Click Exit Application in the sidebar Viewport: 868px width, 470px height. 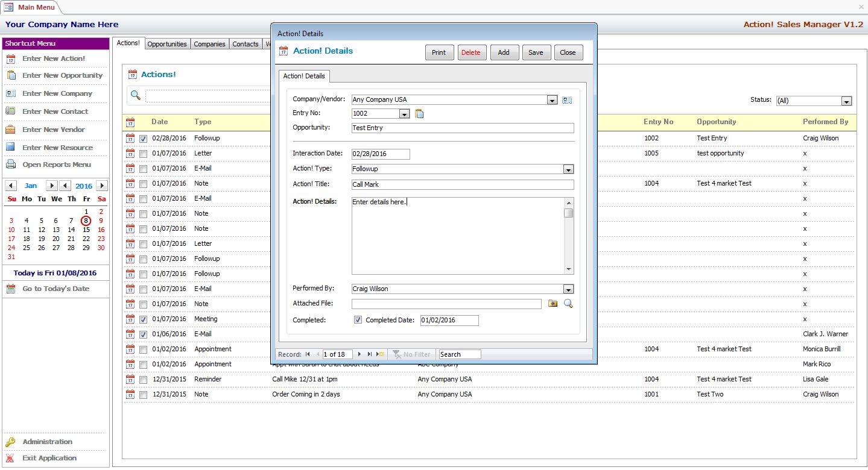(49, 458)
